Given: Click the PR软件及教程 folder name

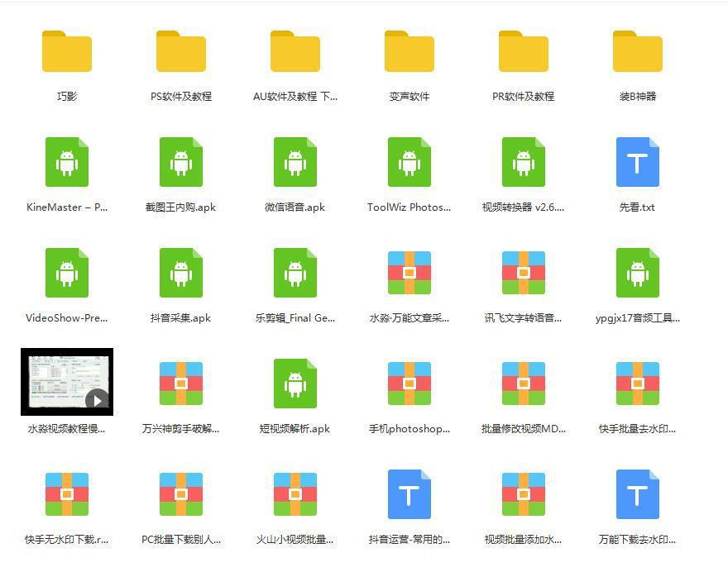Looking at the screenshot, I should pyautogui.click(x=523, y=97).
